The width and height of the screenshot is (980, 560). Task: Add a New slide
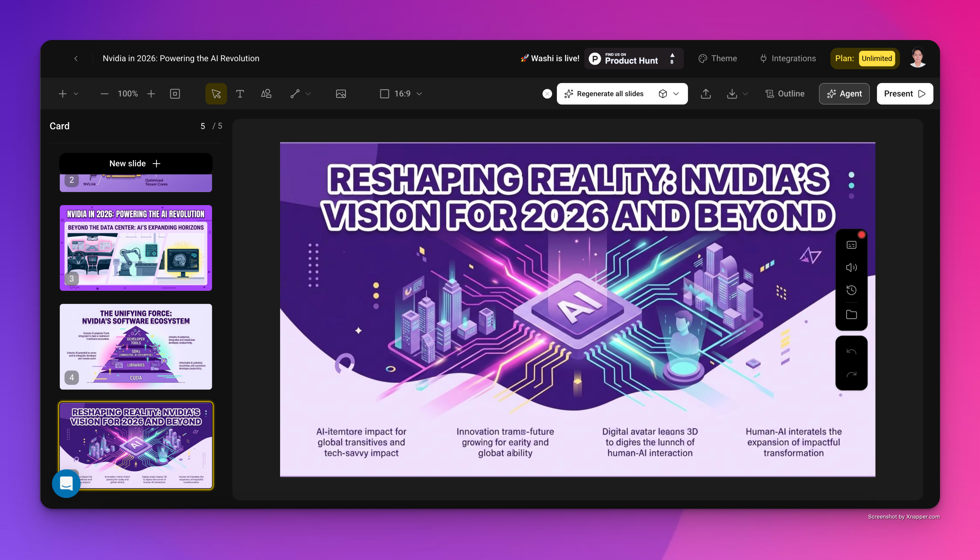pos(135,164)
